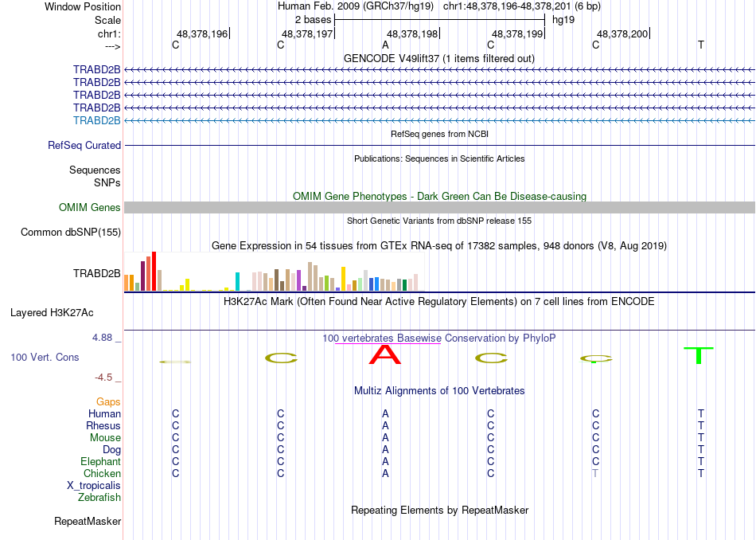Click the T base in the Dog row
The height and width of the screenshot is (540, 756).
700,450
